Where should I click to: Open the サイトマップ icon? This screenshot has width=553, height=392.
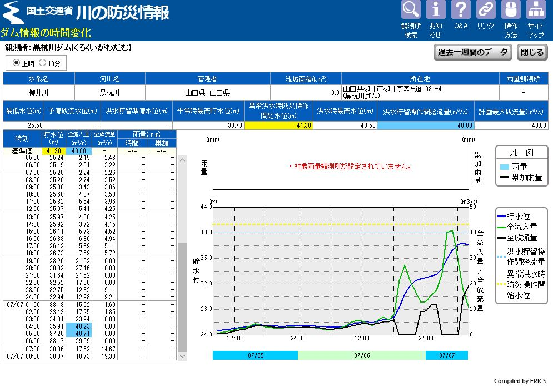click(x=536, y=10)
